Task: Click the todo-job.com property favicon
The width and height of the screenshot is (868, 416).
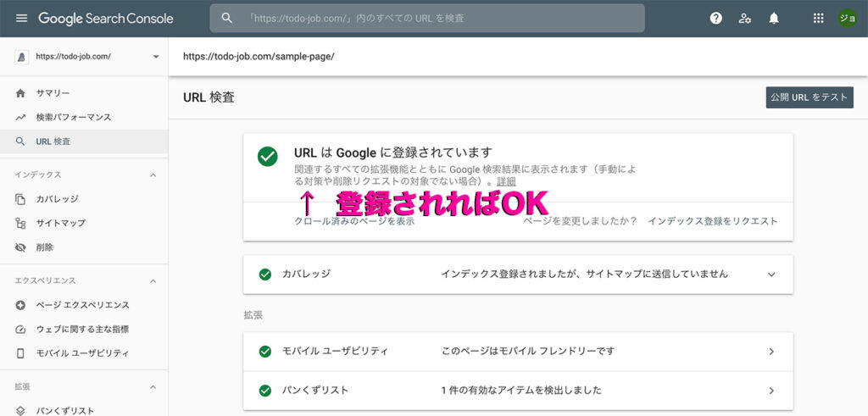Action: [x=21, y=57]
